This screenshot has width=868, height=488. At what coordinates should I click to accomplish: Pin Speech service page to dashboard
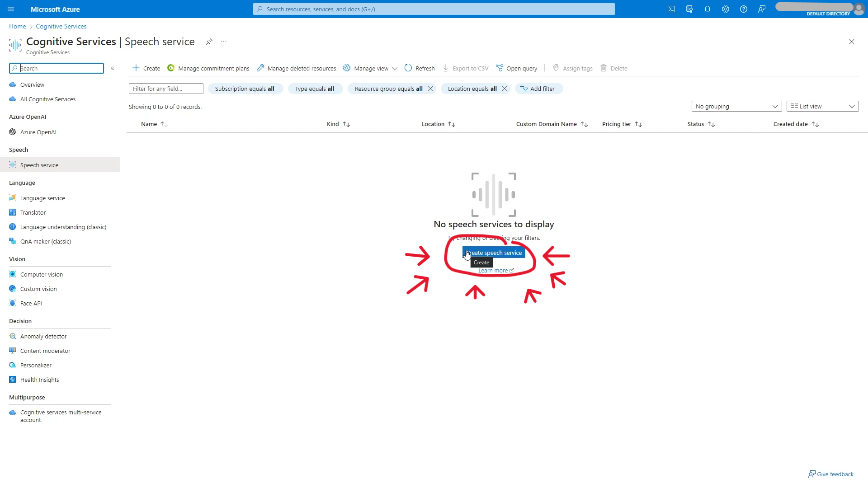(209, 42)
